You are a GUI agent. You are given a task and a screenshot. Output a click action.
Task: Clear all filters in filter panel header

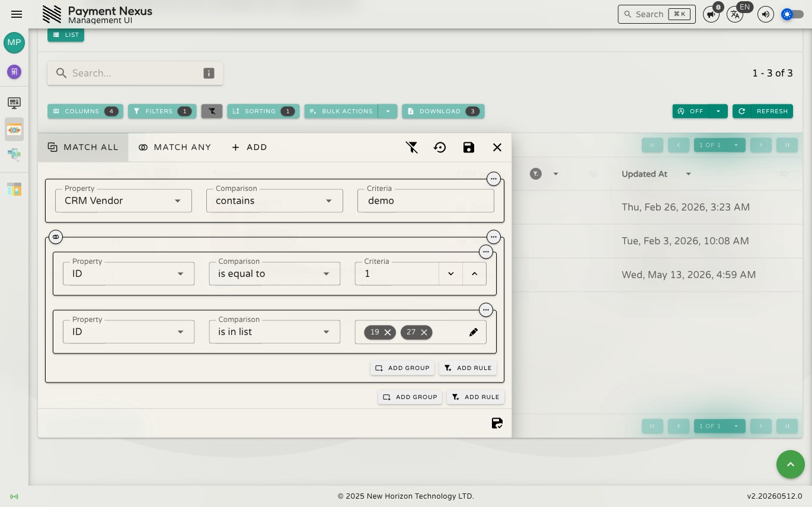point(412,147)
